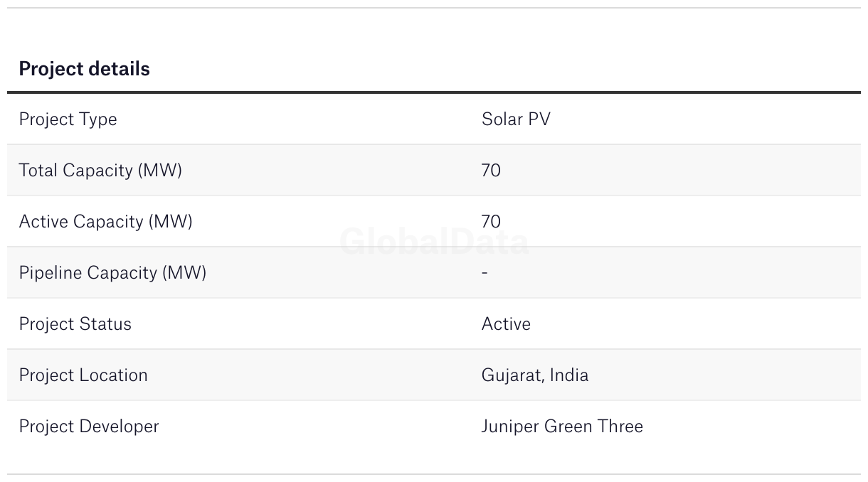Click the Total Capacity value 70
The height and width of the screenshot is (482, 868).
pyautogui.click(x=491, y=171)
